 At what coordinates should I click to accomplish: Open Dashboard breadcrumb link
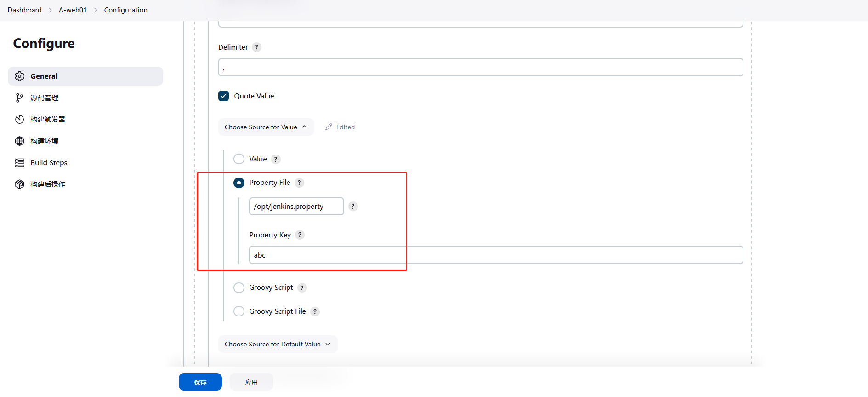point(24,10)
